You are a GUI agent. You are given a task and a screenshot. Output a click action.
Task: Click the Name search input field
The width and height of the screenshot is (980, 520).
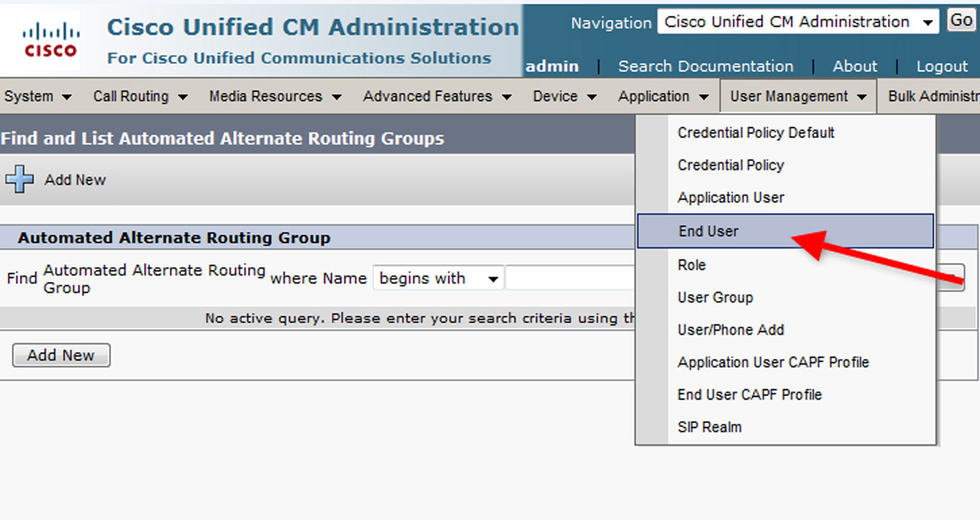[x=570, y=279]
